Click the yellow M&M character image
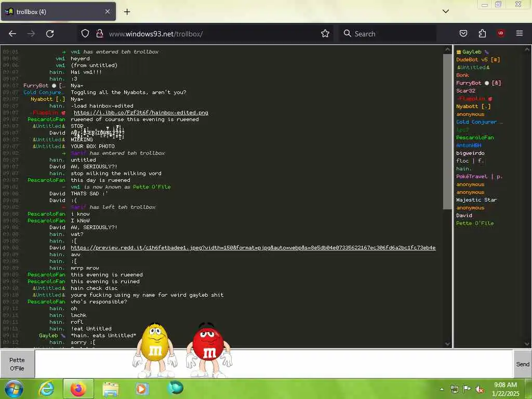 click(155, 350)
